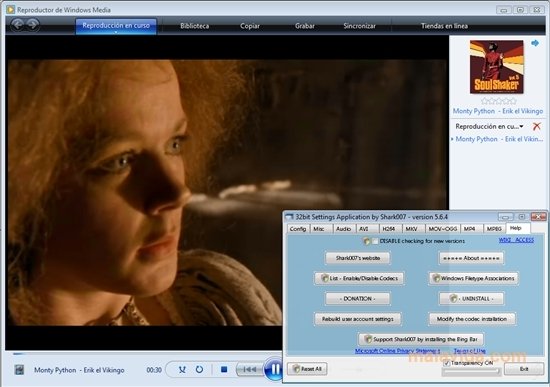This screenshot has width=550, height=387.
Task: Switch to the Biblioteca tab
Action: [x=194, y=26]
